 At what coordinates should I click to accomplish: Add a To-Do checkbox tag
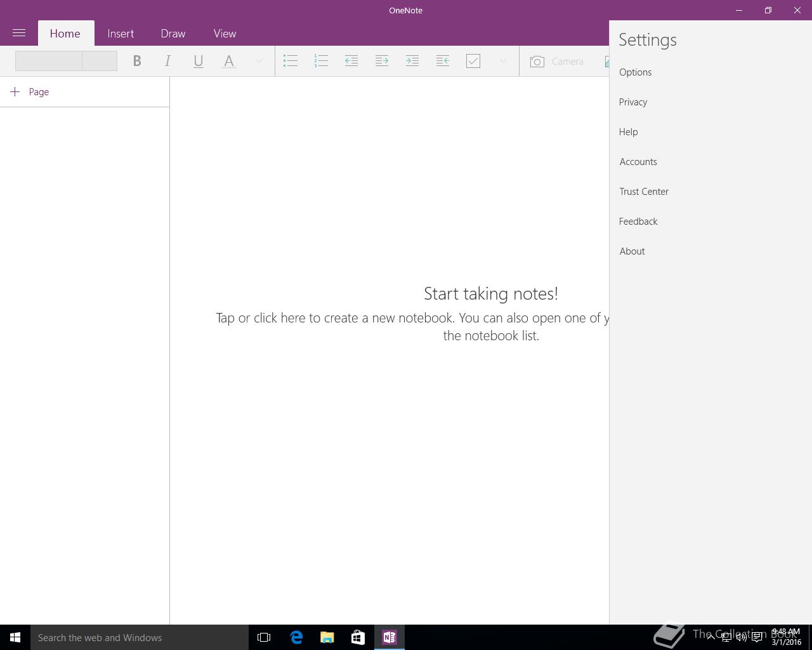(473, 61)
